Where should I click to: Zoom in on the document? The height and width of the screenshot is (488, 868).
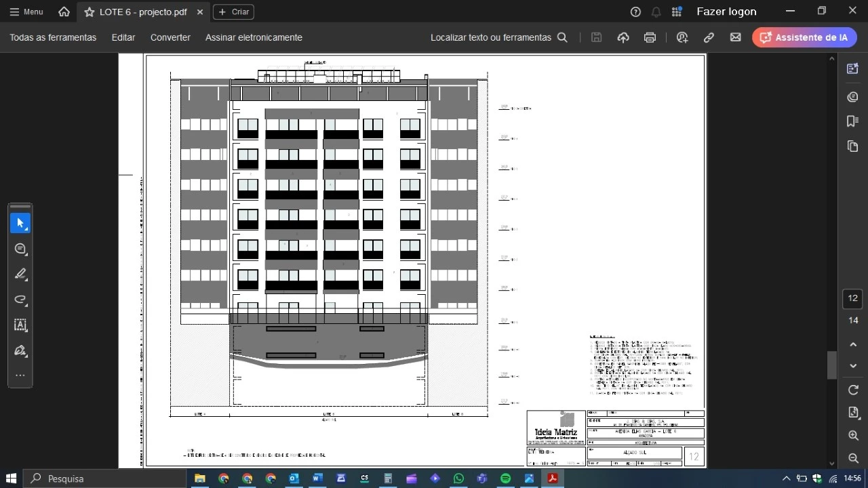tap(853, 436)
